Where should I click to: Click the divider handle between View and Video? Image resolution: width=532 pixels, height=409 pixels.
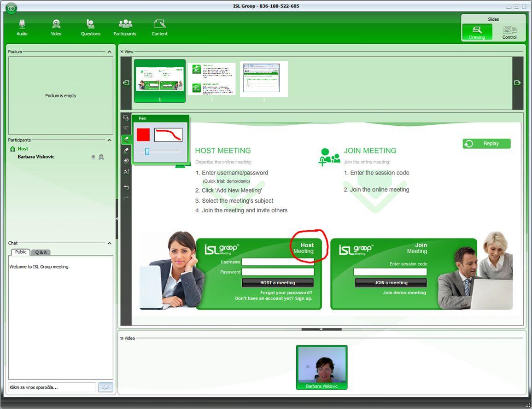tap(322, 329)
